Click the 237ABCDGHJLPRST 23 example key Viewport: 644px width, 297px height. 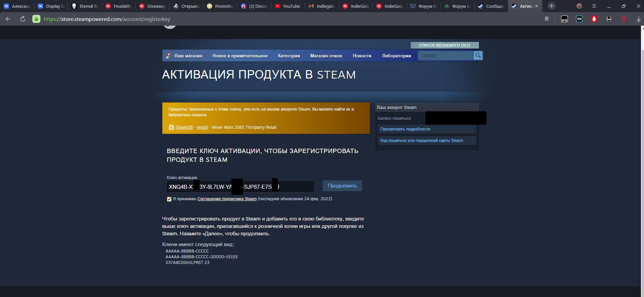pyautogui.click(x=187, y=263)
